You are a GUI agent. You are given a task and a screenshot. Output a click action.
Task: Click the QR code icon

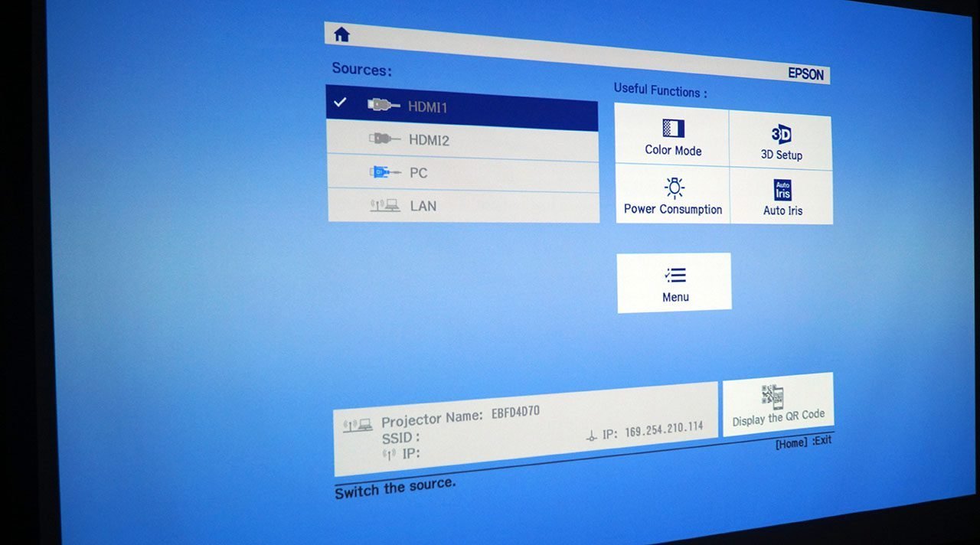coord(773,396)
